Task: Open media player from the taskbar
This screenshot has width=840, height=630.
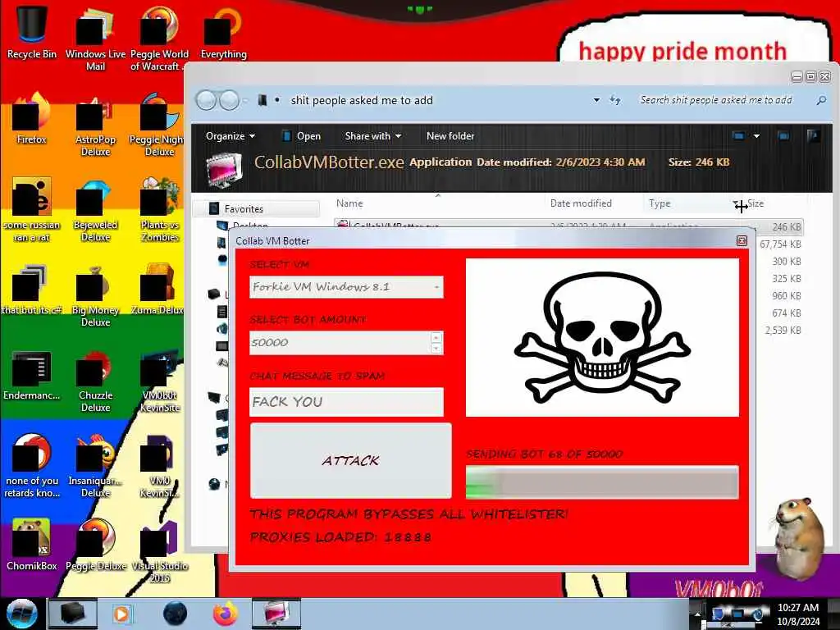Action: 121,614
